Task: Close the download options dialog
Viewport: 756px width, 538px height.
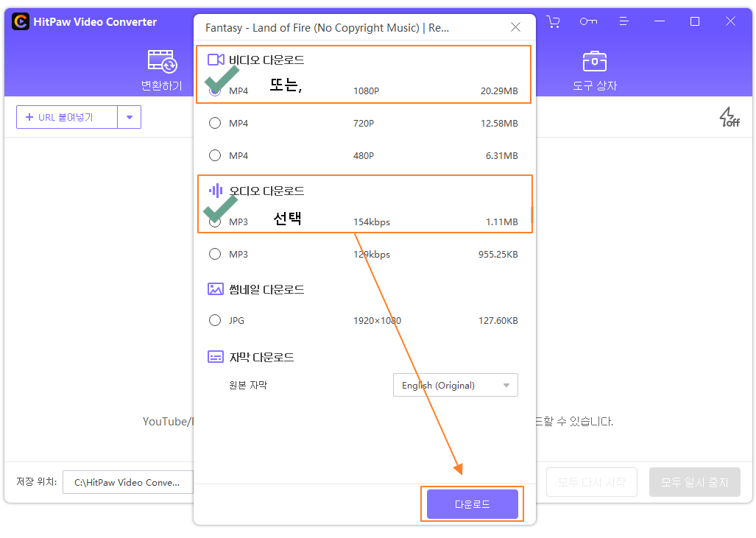Action: 515,27
